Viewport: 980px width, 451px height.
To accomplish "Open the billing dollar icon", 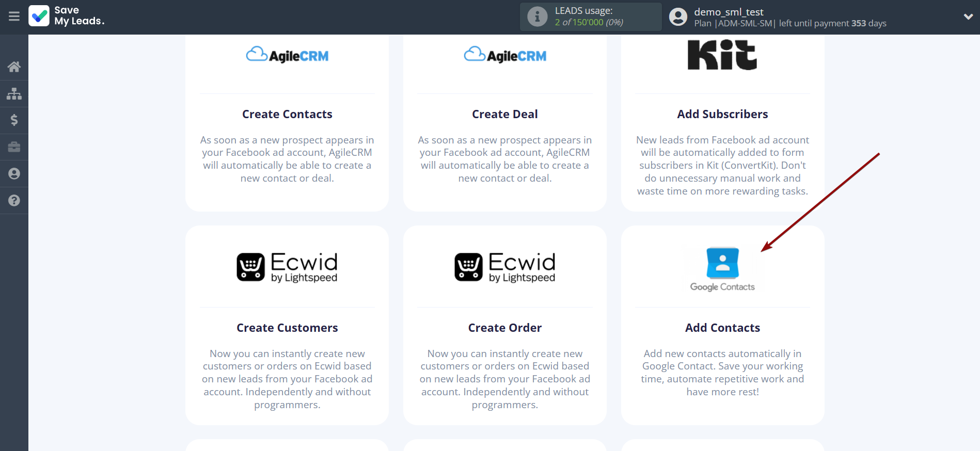I will pos(14,120).
